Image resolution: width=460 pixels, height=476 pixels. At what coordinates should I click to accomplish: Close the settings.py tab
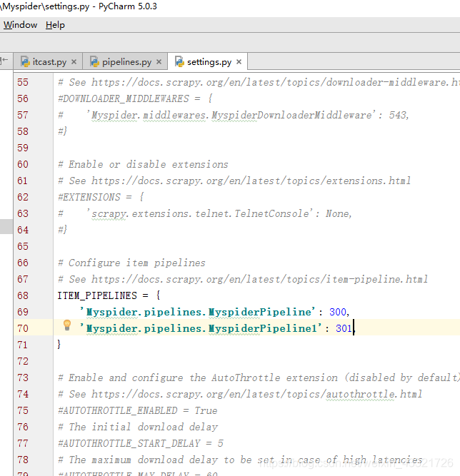[x=239, y=62]
